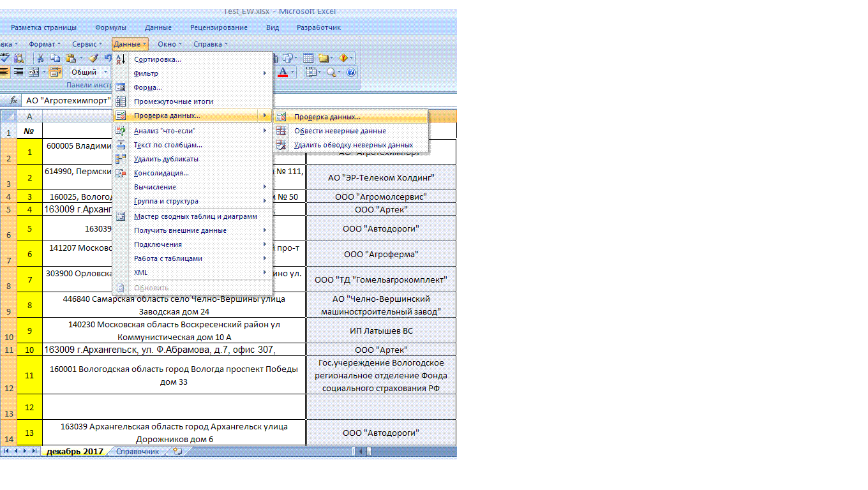Choose Обвести неверные данные
Viewport: 868px width, 490px height.
350,131
